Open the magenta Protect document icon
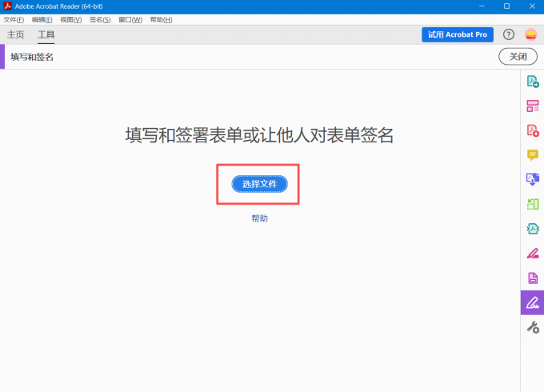The image size is (544, 392). (533, 278)
